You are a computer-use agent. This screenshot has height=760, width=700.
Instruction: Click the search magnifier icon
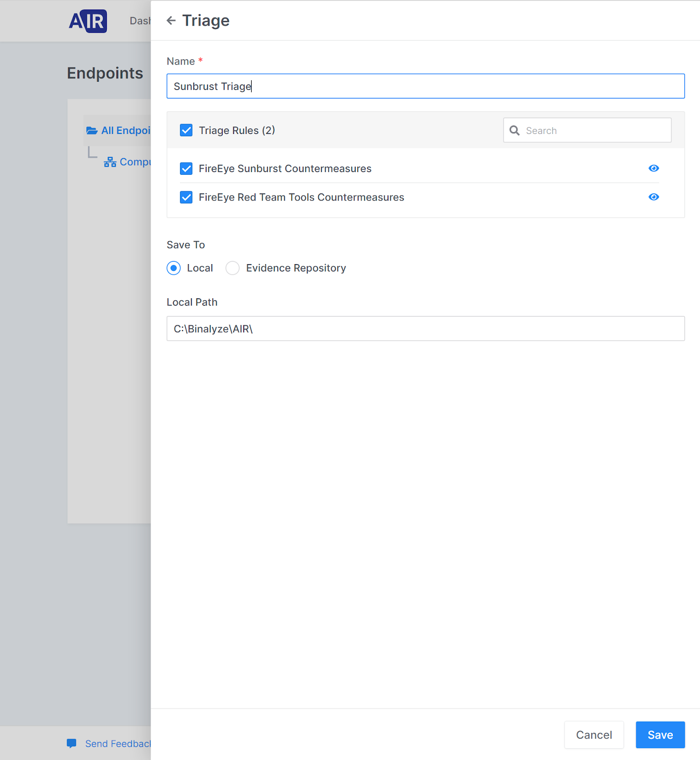514,131
